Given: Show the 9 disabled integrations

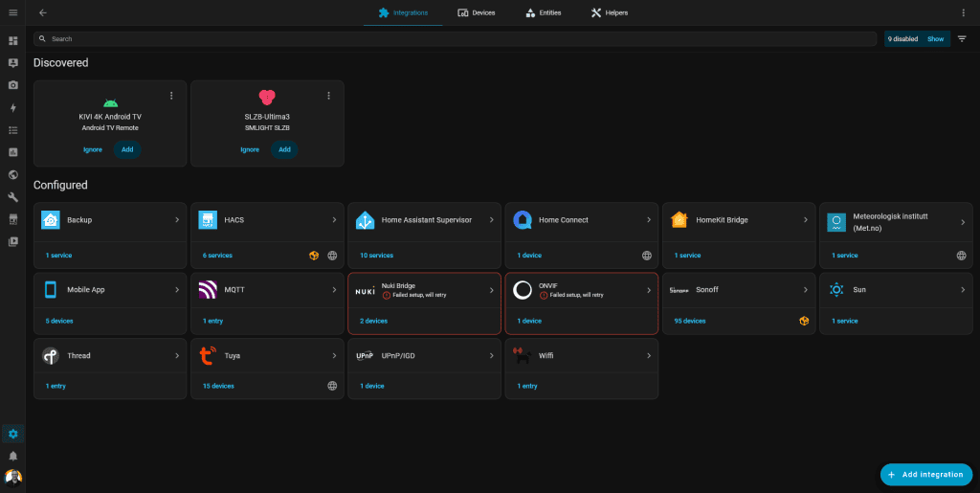Looking at the screenshot, I should click(935, 39).
